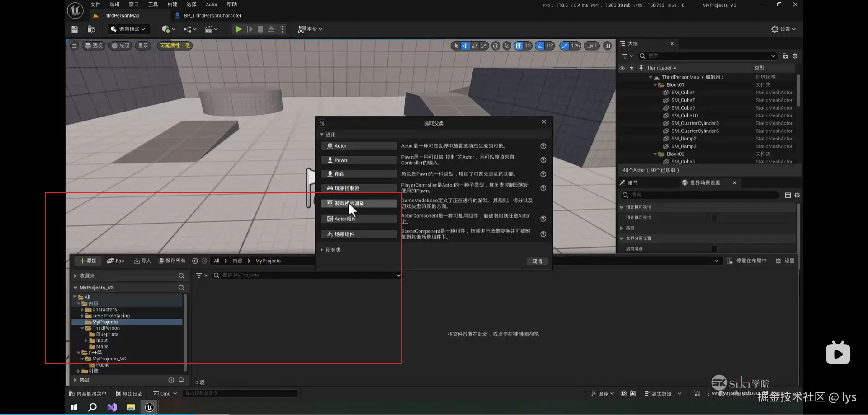Switch to BP_ThirdPersonCharacter tab
This screenshot has width=868, height=415.
coord(212,15)
